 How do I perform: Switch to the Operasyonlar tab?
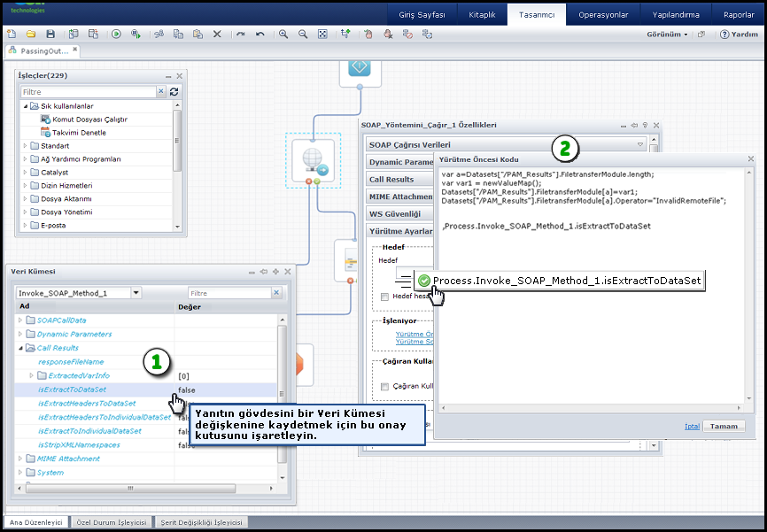pos(602,15)
